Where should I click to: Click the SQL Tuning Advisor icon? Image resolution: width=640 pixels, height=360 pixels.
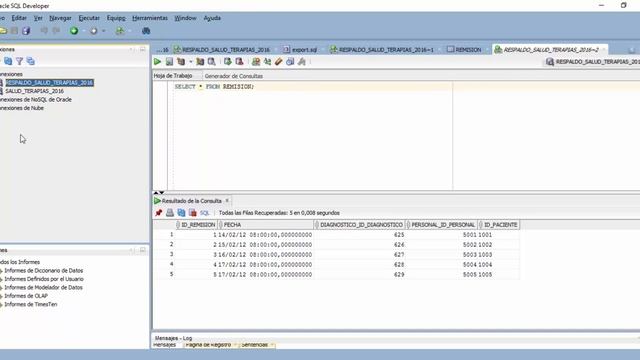pyautogui.click(x=211, y=62)
